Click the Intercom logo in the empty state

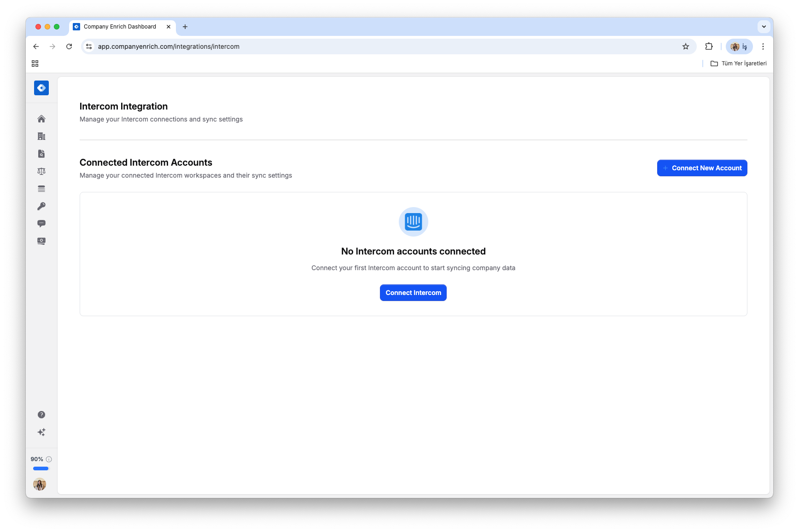tap(414, 222)
